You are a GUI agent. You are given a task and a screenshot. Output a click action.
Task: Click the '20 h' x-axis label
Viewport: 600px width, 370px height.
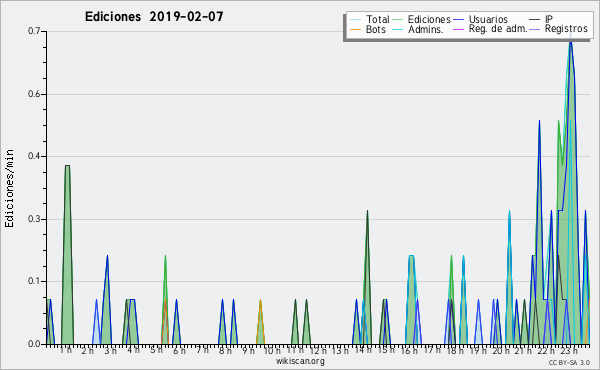point(500,350)
